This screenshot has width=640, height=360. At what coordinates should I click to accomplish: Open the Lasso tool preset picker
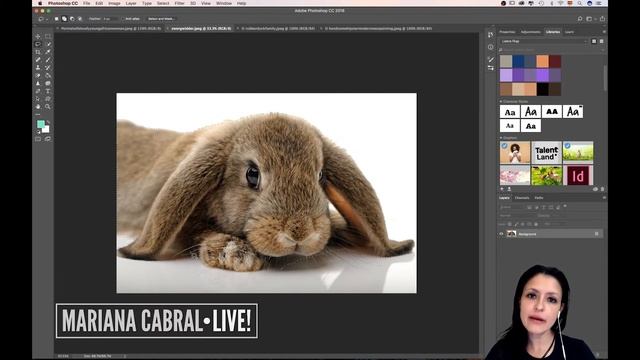(42, 19)
